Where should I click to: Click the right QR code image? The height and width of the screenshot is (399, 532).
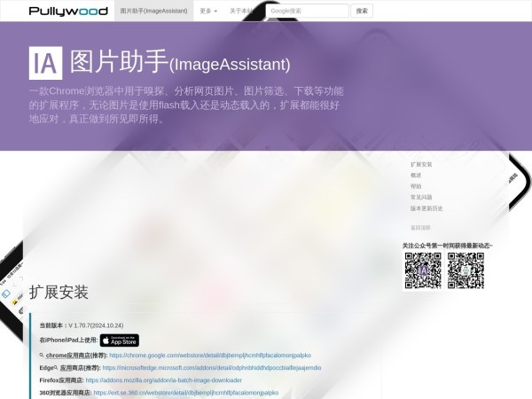[465, 270]
